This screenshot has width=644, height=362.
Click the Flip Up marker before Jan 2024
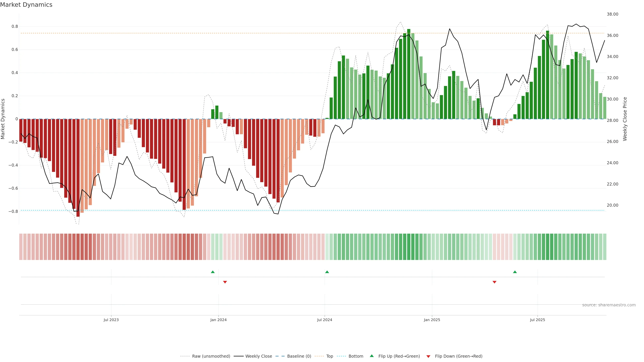213,272
